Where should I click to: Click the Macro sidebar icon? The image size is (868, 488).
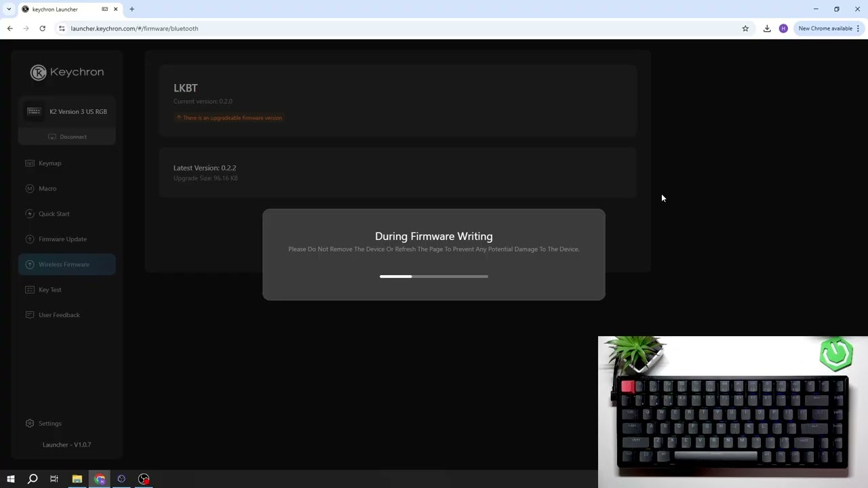[30, 188]
